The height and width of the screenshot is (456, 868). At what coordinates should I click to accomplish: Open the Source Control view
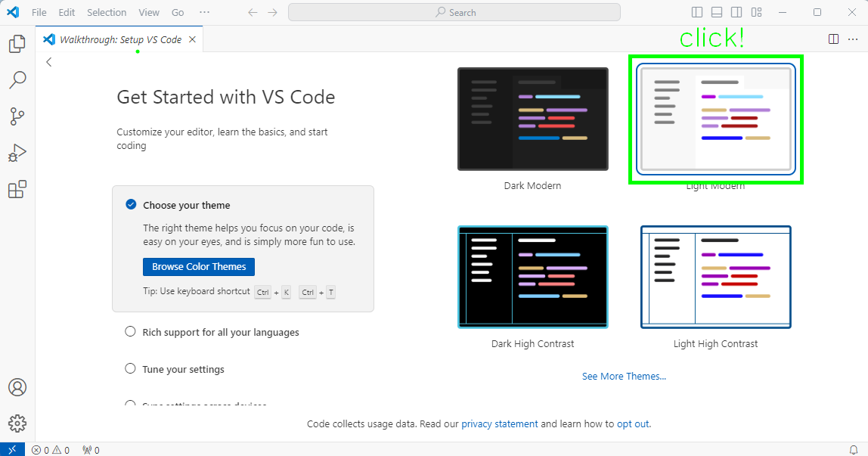17,116
